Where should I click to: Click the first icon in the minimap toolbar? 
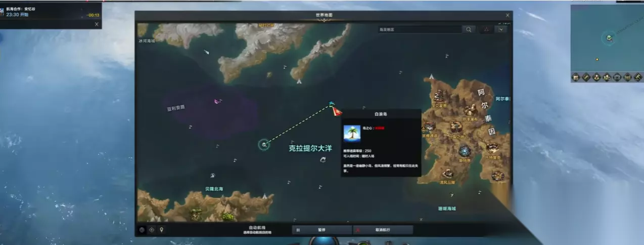pos(576,77)
